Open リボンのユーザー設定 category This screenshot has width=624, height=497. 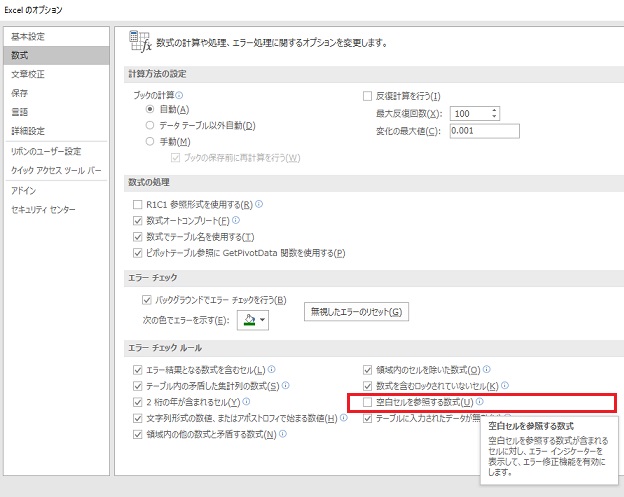click(56, 151)
